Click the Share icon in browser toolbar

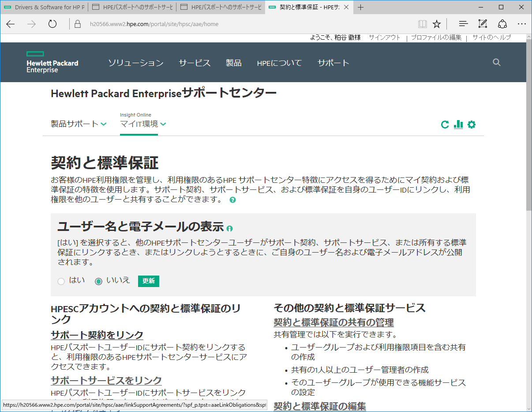coord(502,24)
